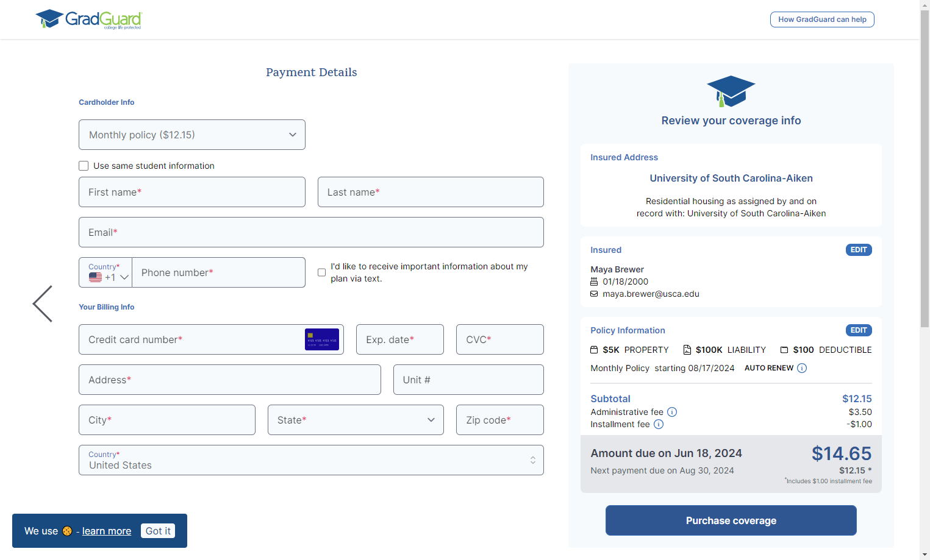Click the birthdate calendar icon

[594, 282]
